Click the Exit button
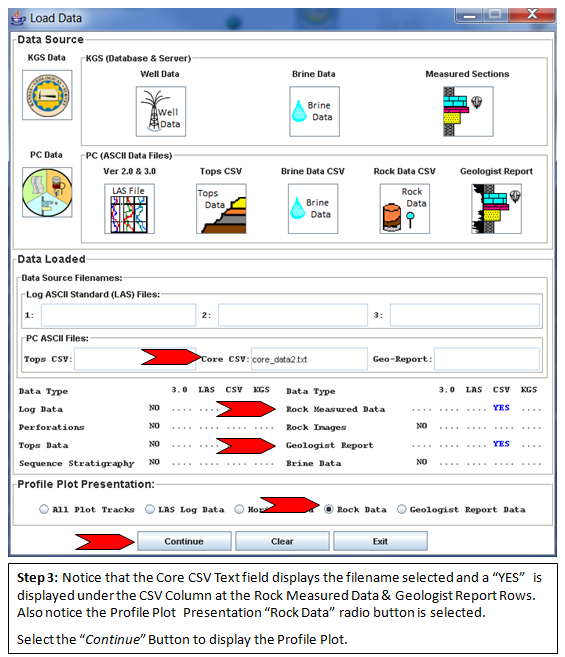The width and height of the screenshot is (565, 657). [380, 541]
